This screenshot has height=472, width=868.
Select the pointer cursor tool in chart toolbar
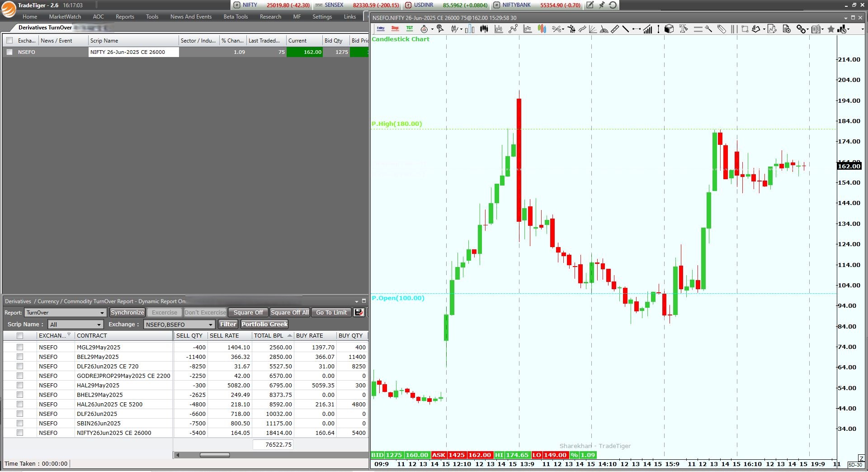coord(440,29)
